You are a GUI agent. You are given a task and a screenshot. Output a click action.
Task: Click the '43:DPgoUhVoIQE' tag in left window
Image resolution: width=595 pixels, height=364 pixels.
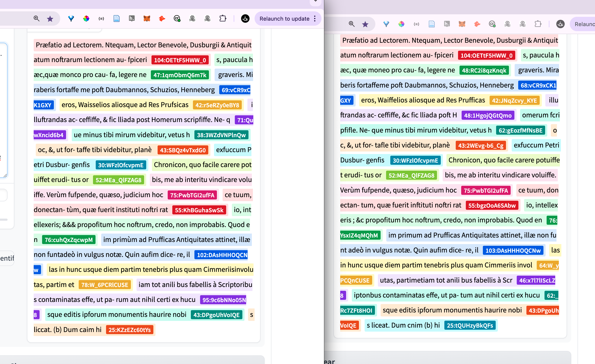[217, 315]
